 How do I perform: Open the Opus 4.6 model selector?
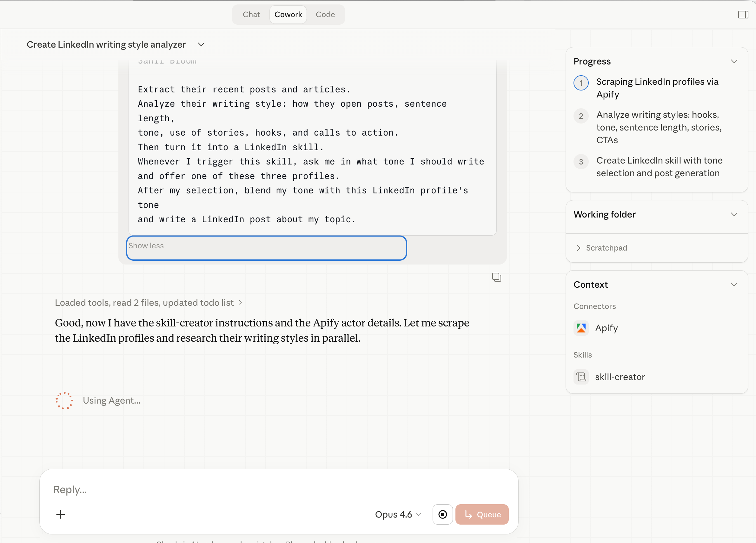click(x=398, y=514)
